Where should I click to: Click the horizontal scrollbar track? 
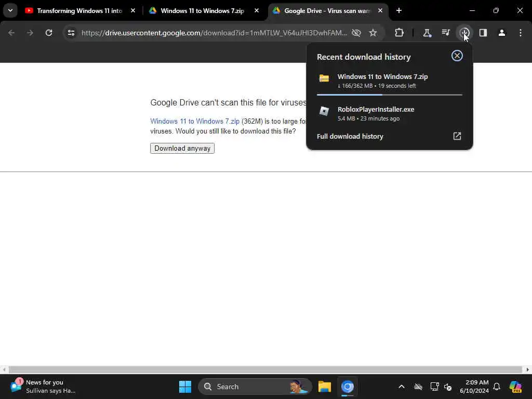point(265,369)
